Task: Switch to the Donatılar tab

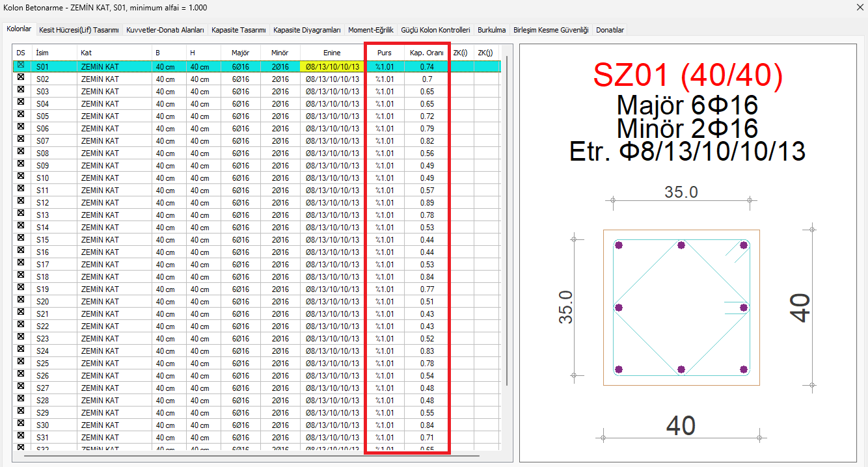Action: tap(610, 30)
